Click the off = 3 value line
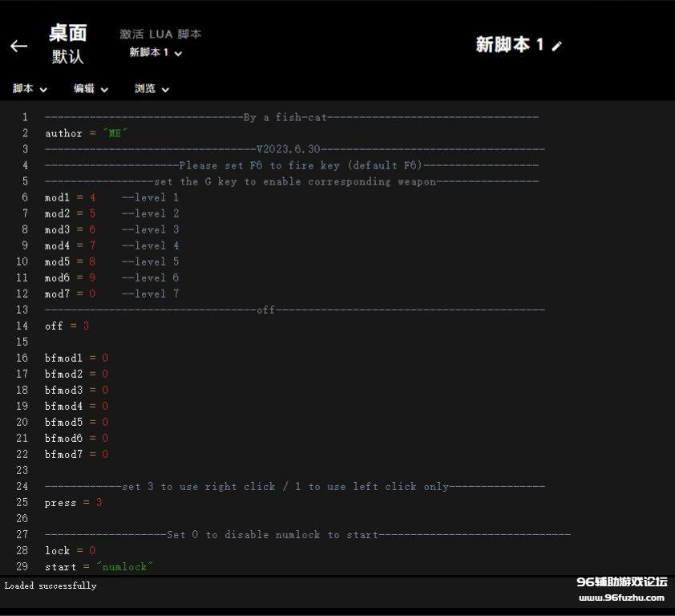 pos(67,326)
